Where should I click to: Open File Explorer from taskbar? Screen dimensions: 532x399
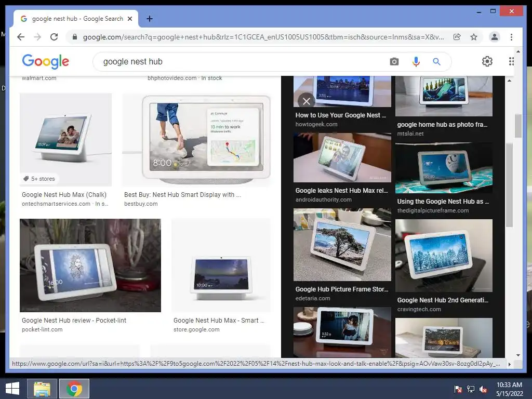(42, 389)
